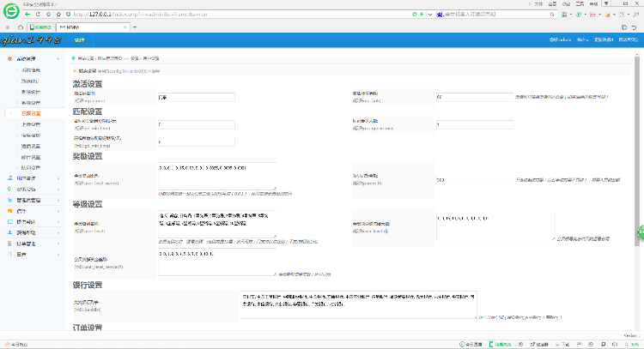The image size is (644, 349).
Task: Click the admin greeting link in header
Action: tap(560, 39)
